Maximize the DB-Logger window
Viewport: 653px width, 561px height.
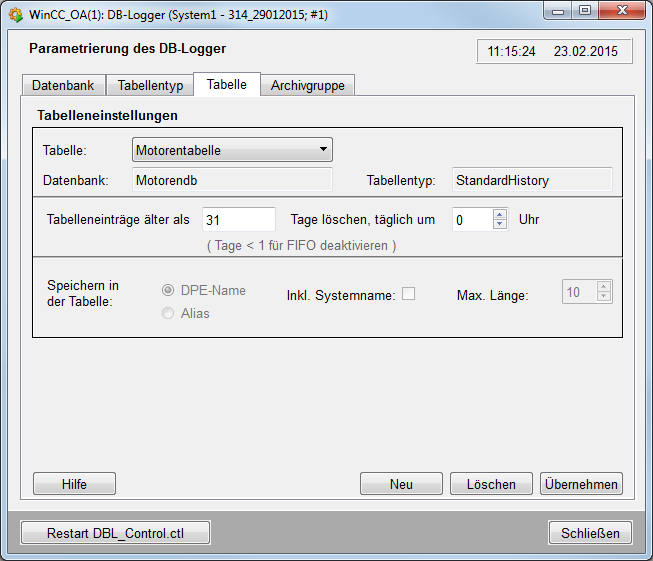point(585,11)
